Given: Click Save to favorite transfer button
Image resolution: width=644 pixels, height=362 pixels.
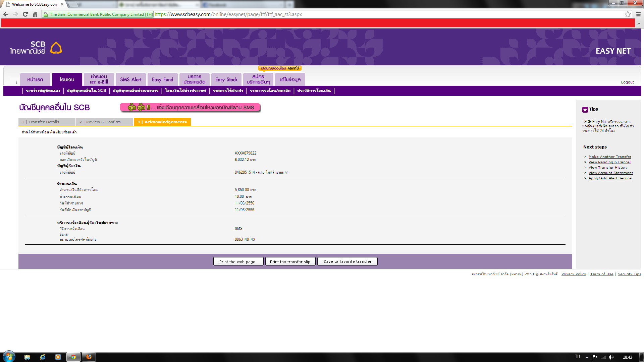Looking at the screenshot, I should click(347, 261).
